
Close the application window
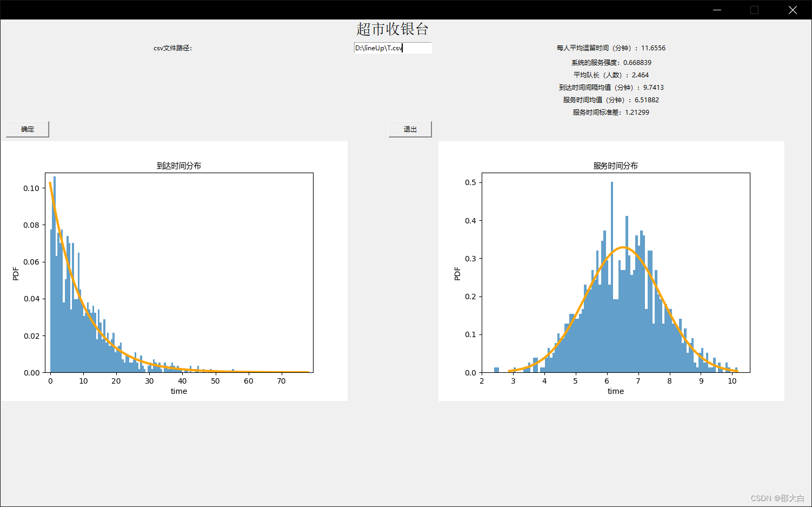click(x=793, y=10)
